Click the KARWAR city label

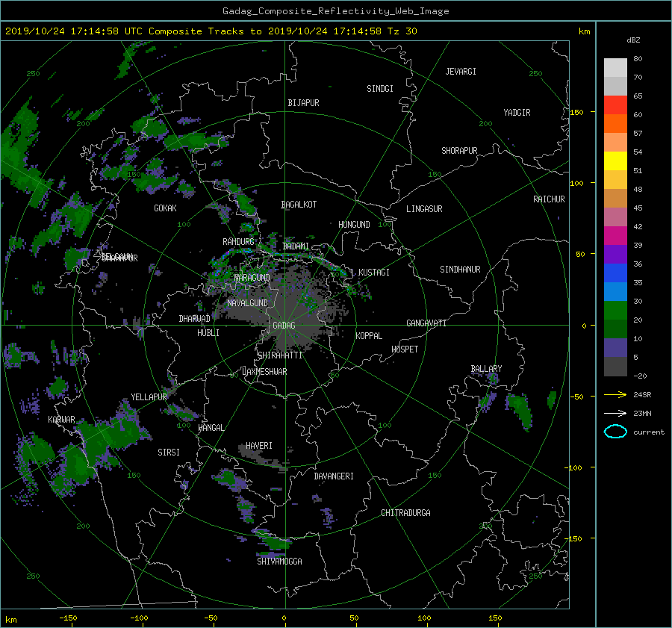pyautogui.click(x=61, y=420)
